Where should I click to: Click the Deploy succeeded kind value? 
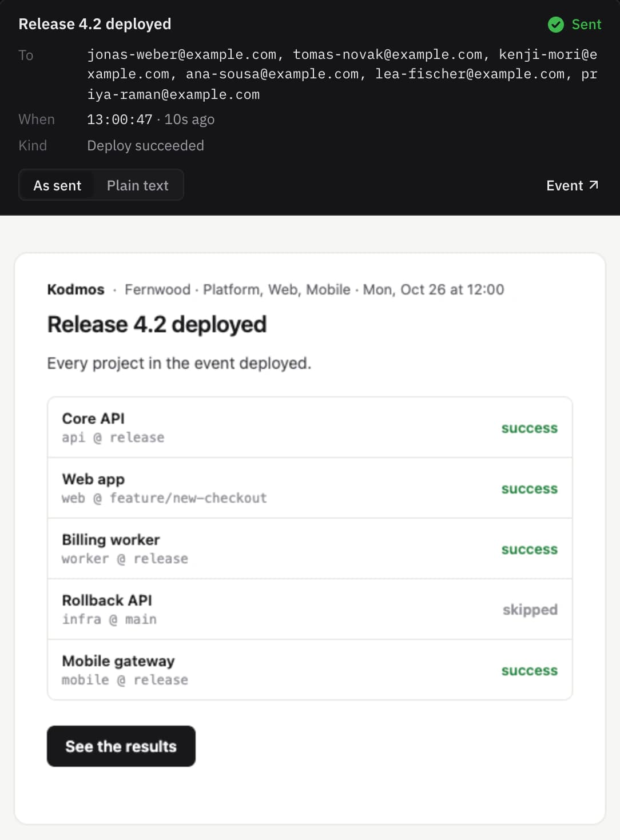click(145, 146)
